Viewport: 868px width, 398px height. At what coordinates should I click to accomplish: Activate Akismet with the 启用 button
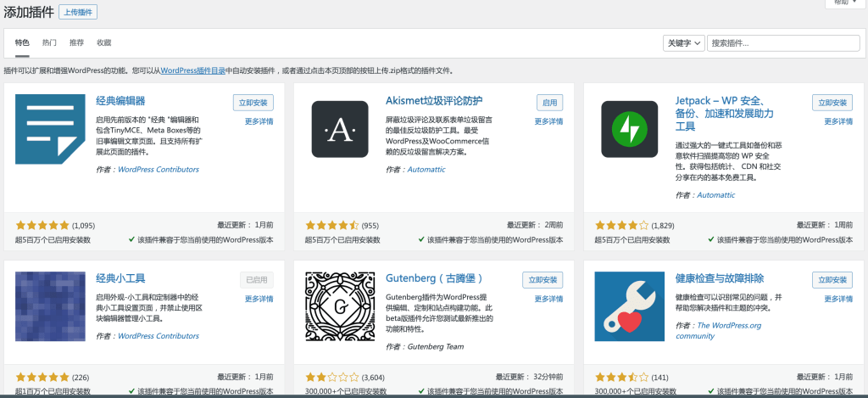[549, 103]
